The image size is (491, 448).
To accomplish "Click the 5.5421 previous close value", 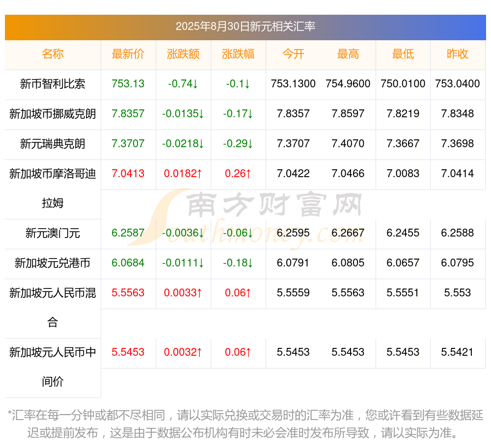I will pyautogui.click(x=458, y=352).
